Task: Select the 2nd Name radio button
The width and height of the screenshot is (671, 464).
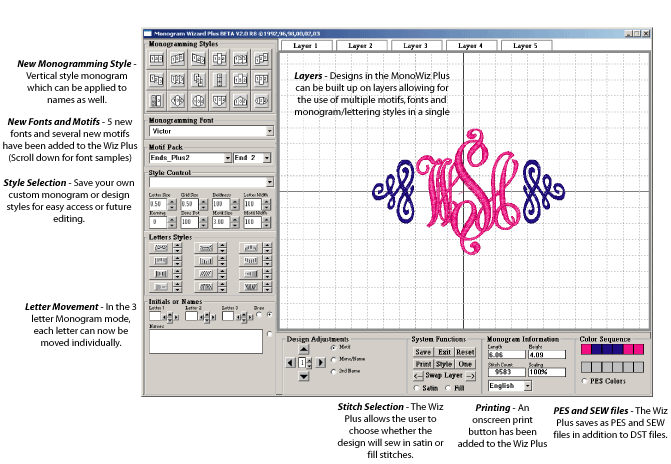Action: [333, 372]
